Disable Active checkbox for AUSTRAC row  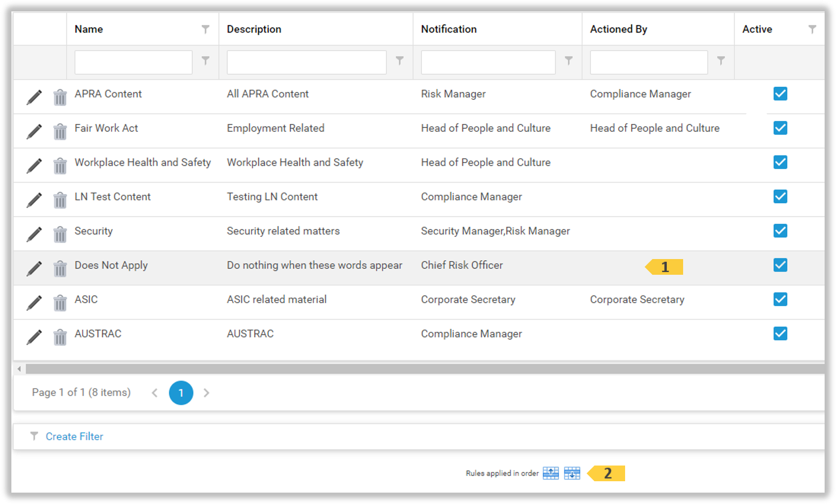point(780,334)
